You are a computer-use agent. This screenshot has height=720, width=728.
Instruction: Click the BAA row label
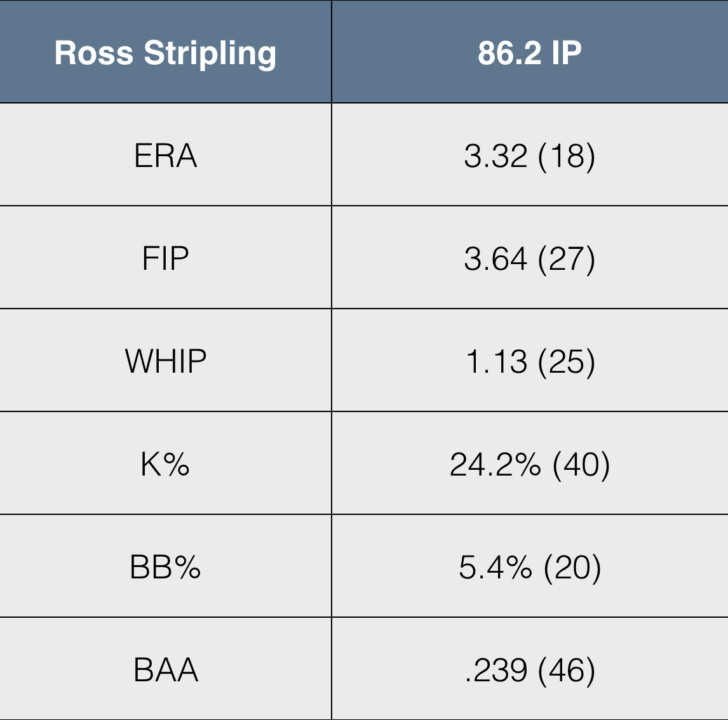[165, 670]
